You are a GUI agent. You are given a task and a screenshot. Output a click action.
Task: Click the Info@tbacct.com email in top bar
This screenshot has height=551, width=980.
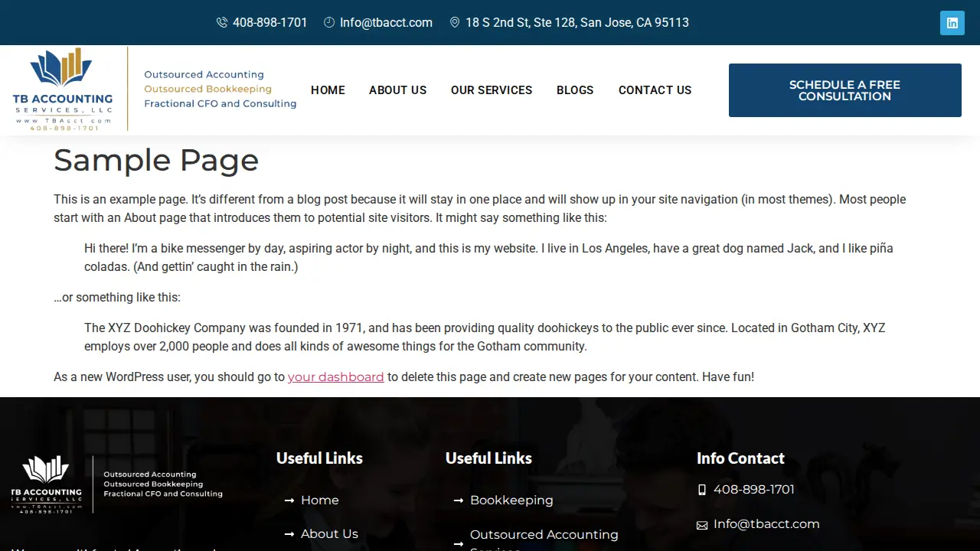(387, 23)
